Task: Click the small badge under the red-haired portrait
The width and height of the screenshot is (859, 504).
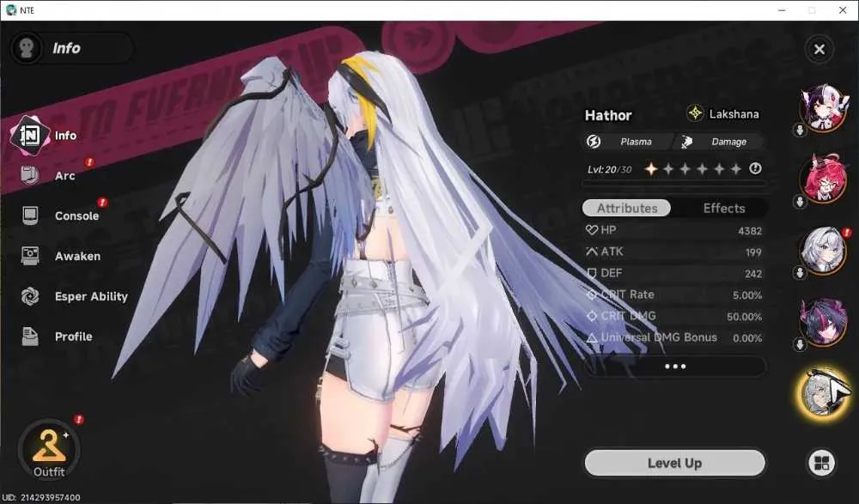Action: [800, 202]
